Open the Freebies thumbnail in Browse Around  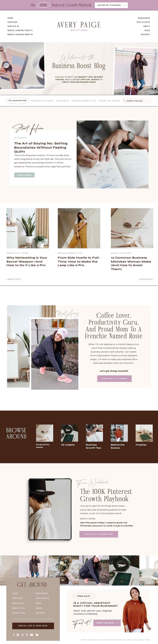[144, 433]
